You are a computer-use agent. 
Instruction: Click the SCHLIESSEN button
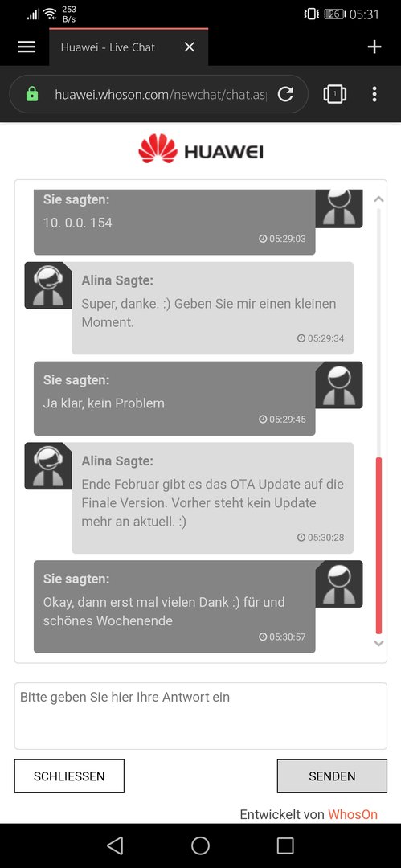click(x=69, y=776)
